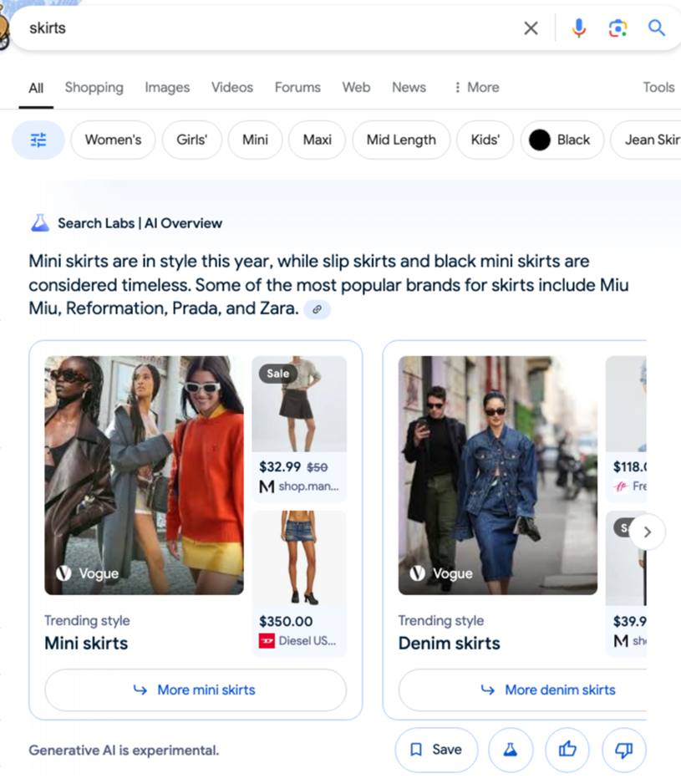Expand the More search options menu

(x=475, y=87)
